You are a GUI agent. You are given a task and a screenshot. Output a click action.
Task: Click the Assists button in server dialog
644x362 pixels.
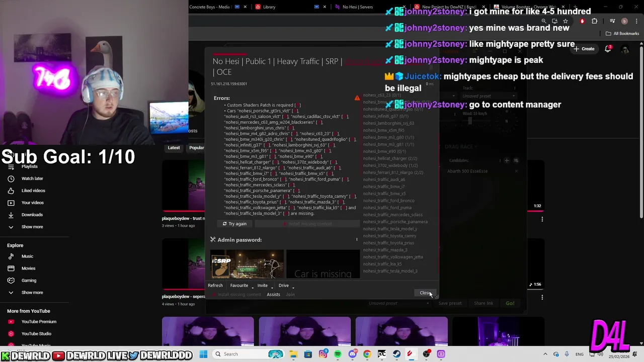tap(273, 295)
